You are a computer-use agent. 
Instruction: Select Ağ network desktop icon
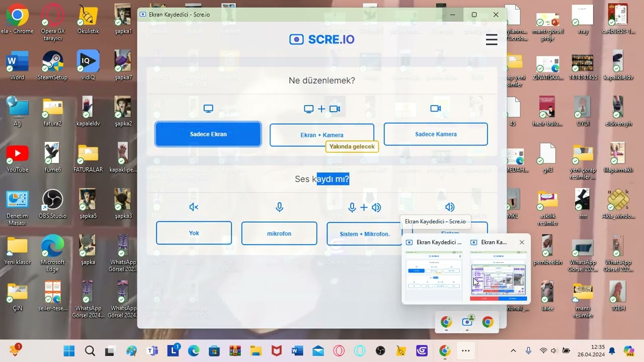click(x=17, y=112)
